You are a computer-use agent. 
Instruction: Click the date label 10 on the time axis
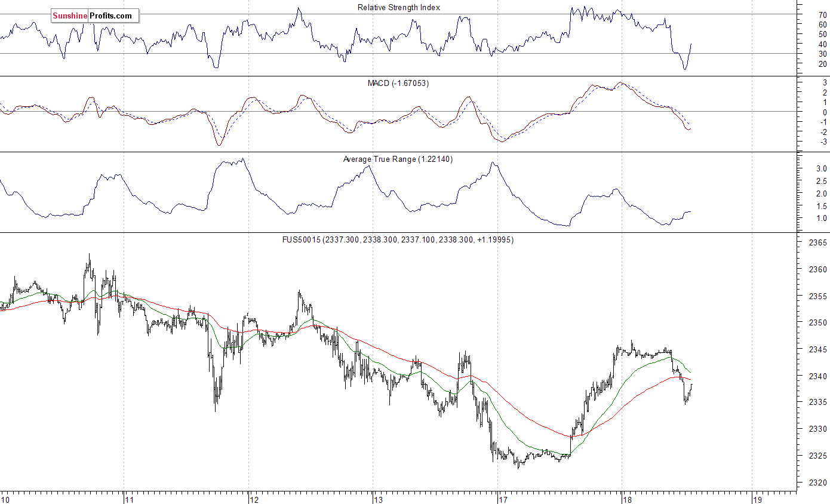(5, 499)
